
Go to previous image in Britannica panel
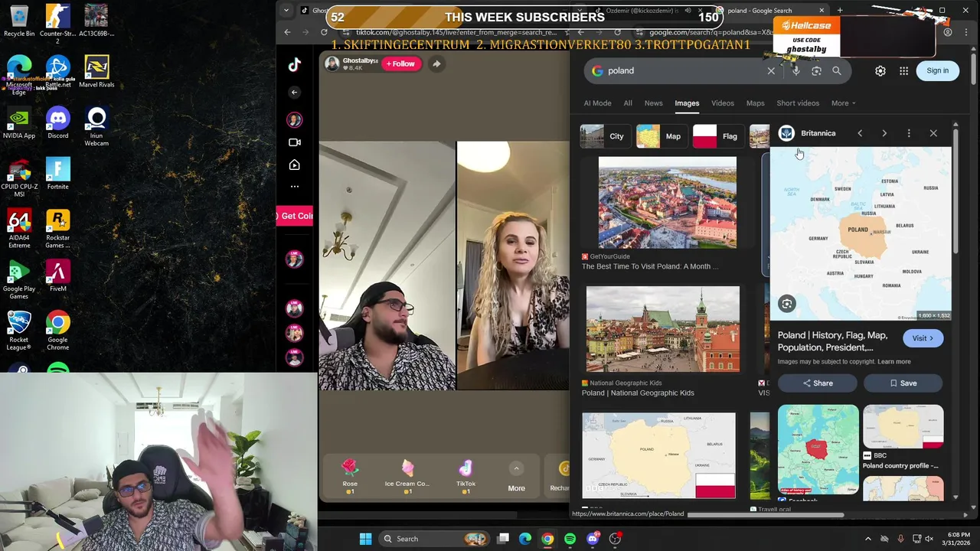point(860,133)
